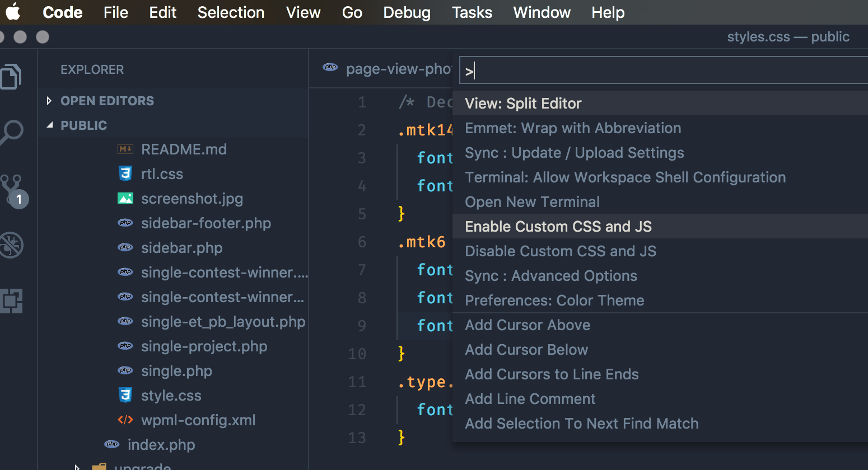The height and width of the screenshot is (470, 868).
Task: Open the Selection menu
Action: click(231, 12)
